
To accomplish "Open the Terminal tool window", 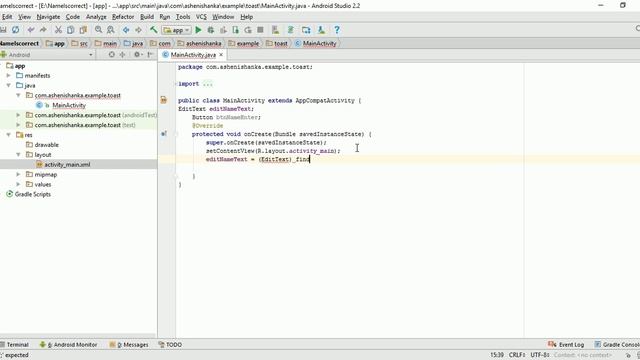I will coord(15,344).
